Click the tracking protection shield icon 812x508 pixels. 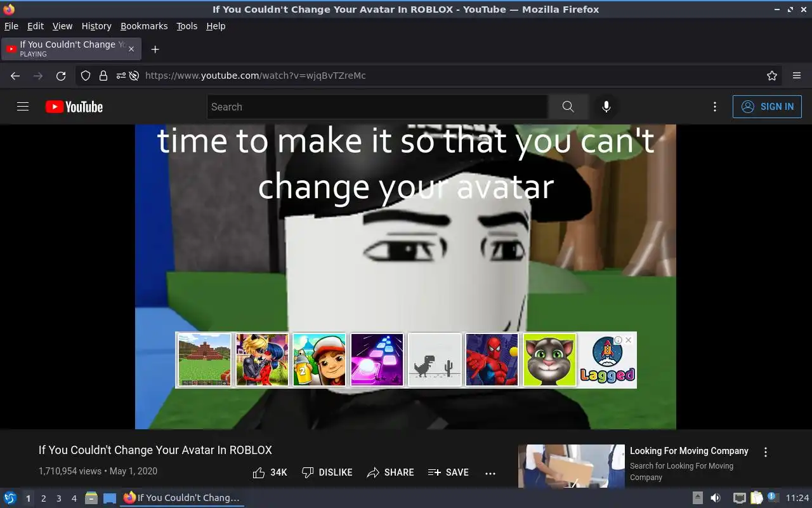coord(86,76)
